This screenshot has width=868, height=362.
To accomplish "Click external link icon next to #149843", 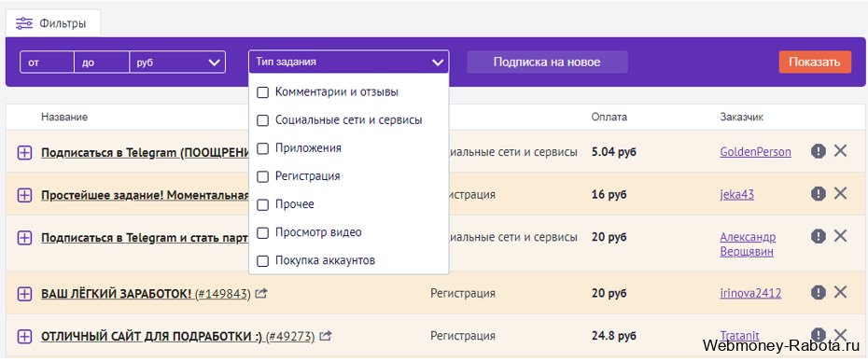I will (261, 293).
